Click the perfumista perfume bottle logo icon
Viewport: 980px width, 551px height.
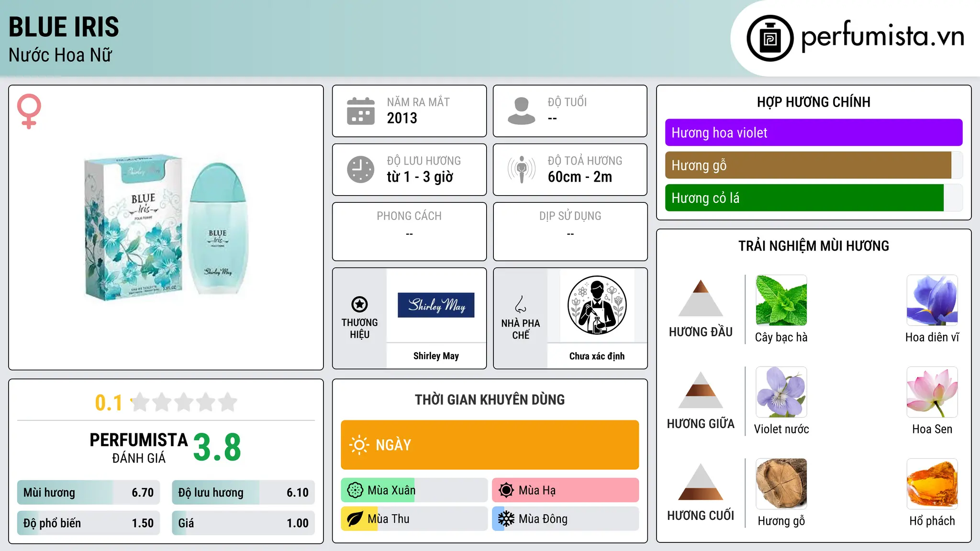click(770, 38)
